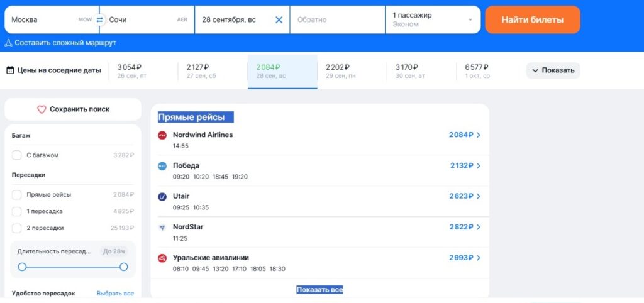The height and width of the screenshot is (303, 644).
Task: Click the right transfer duration slider handle
Action: pos(124,267)
